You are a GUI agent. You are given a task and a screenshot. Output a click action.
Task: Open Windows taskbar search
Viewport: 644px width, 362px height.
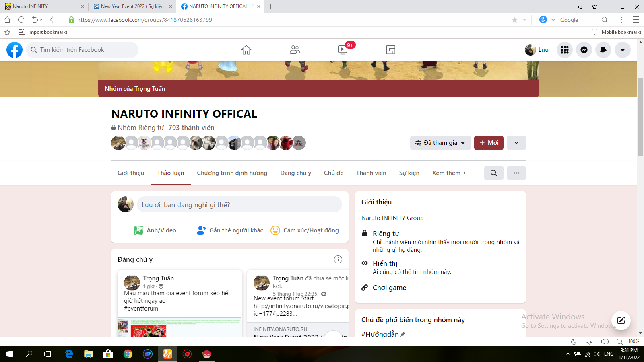pos(29,354)
